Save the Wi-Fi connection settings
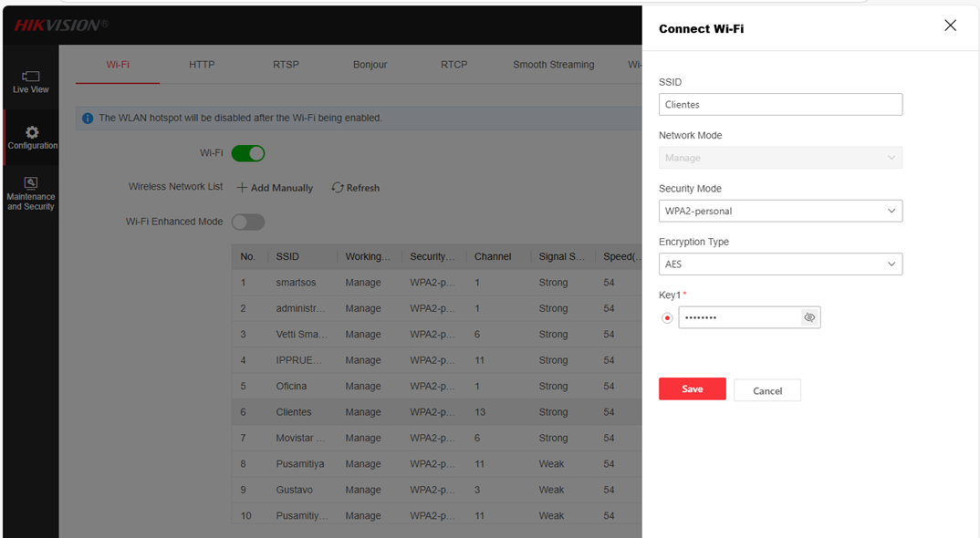 pos(692,389)
